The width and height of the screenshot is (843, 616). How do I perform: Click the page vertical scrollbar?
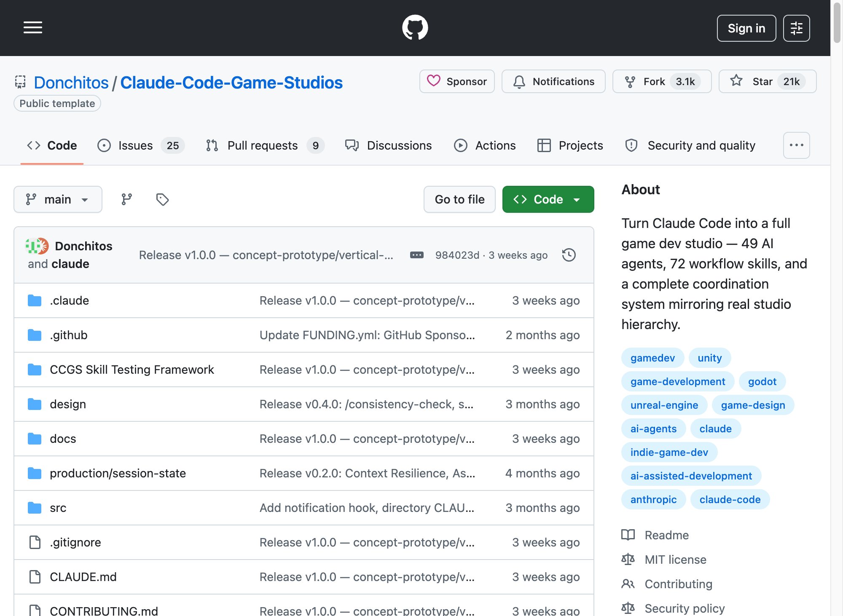click(837, 308)
